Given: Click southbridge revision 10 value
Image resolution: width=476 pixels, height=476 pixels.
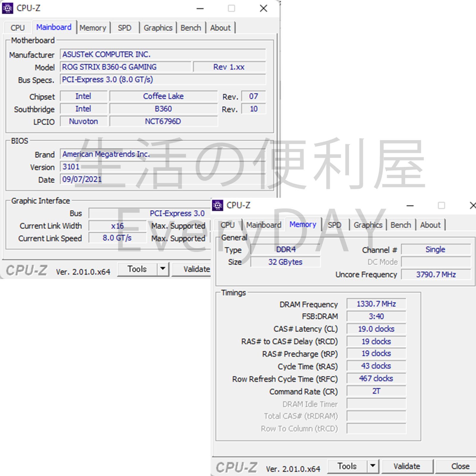Looking at the screenshot, I should [x=253, y=109].
